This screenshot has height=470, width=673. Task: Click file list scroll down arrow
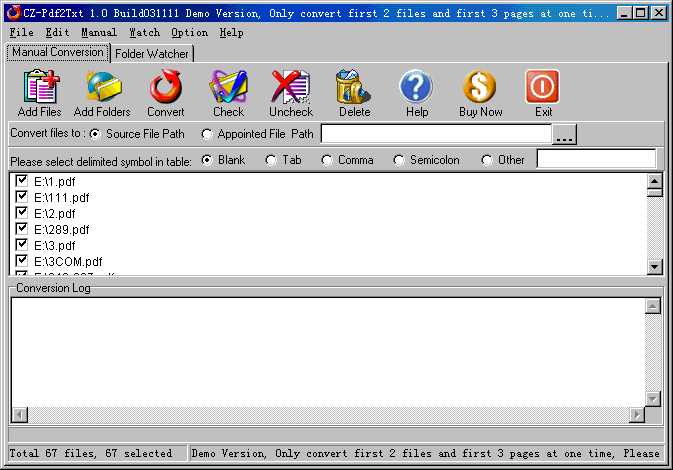[654, 267]
